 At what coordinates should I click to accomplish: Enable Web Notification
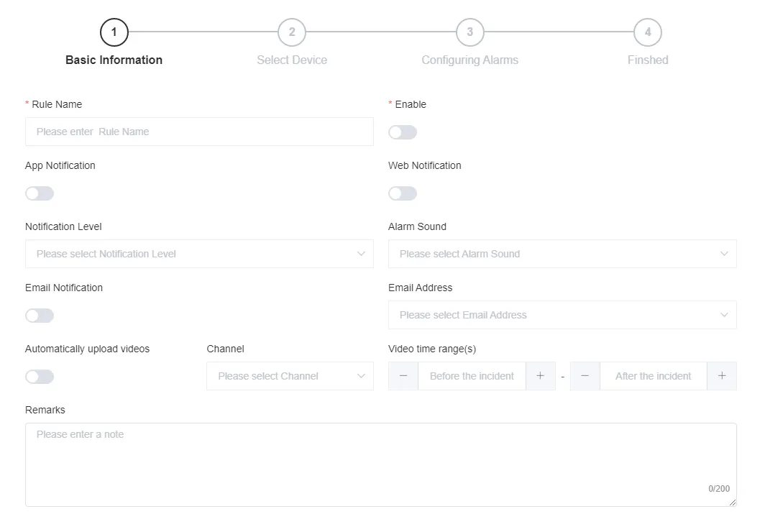tap(403, 193)
